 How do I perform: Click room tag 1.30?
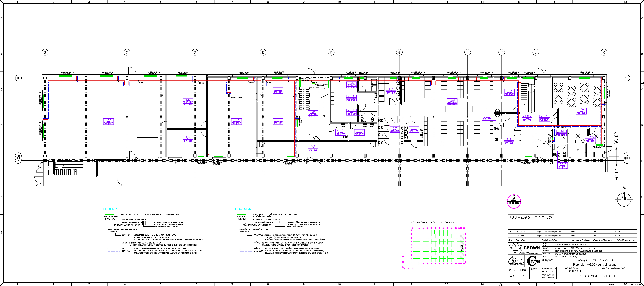(x=581, y=111)
